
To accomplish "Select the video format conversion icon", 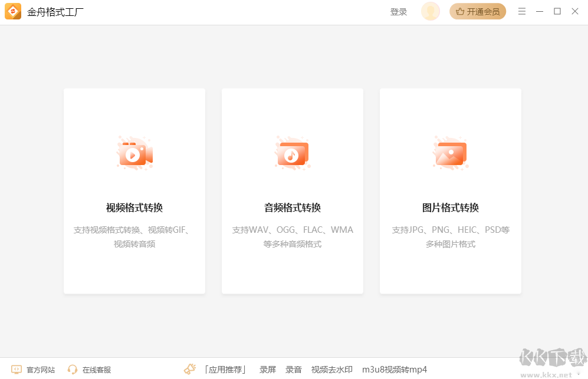I will (134, 153).
